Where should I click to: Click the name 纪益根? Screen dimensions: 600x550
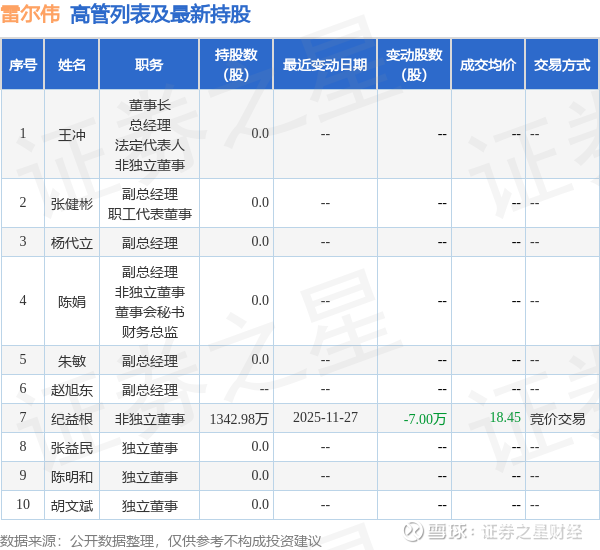(x=72, y=419)
